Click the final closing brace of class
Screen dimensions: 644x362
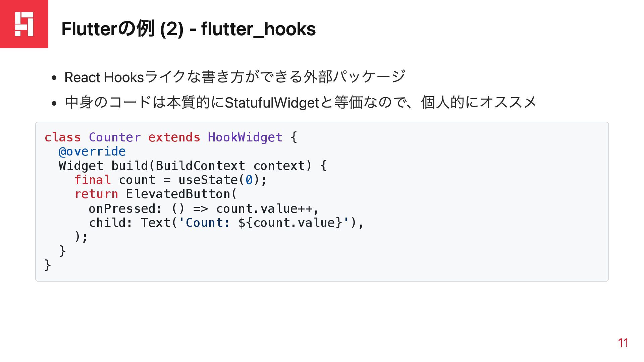pos(48,265)
